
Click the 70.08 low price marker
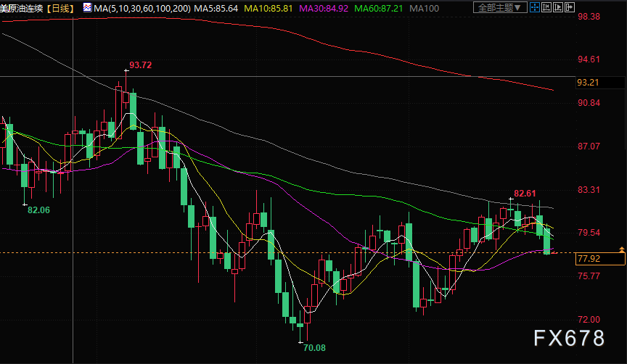tap(315, 347)
